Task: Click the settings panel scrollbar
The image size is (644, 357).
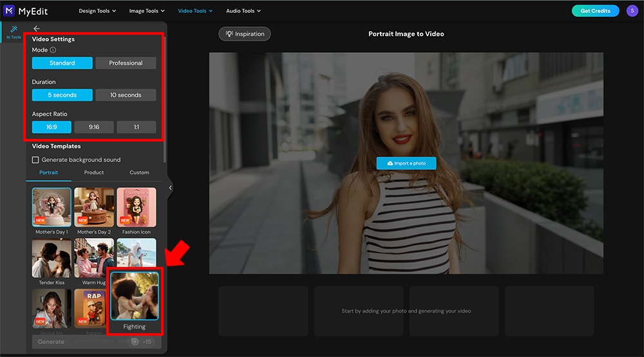Action: click(x=165, y=100)
